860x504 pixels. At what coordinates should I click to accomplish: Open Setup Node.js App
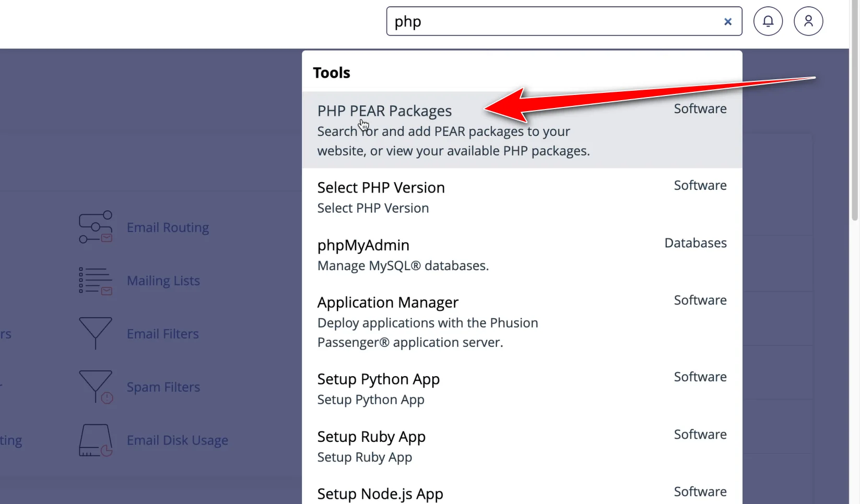[380, 493]
